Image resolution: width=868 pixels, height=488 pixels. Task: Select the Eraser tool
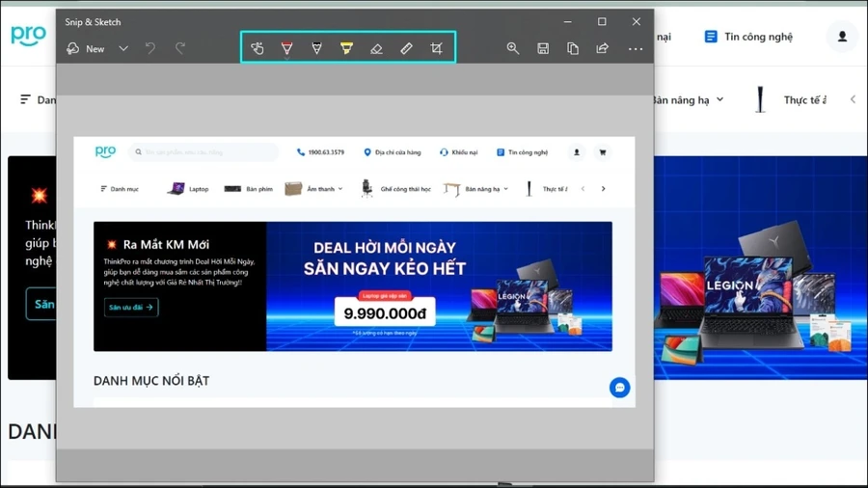pyautogui.click(x=376, y=48)
